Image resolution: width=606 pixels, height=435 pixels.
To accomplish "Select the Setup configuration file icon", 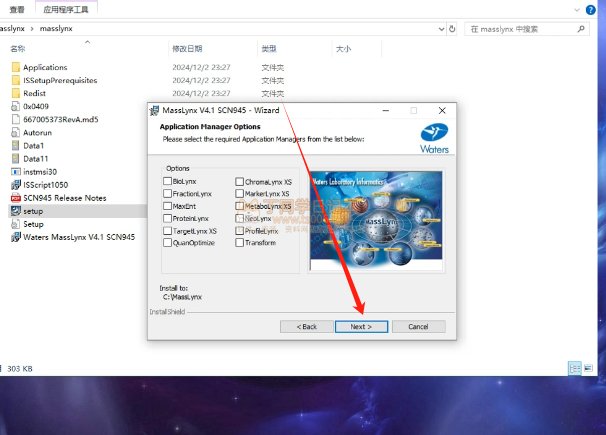I will (15, 224).
